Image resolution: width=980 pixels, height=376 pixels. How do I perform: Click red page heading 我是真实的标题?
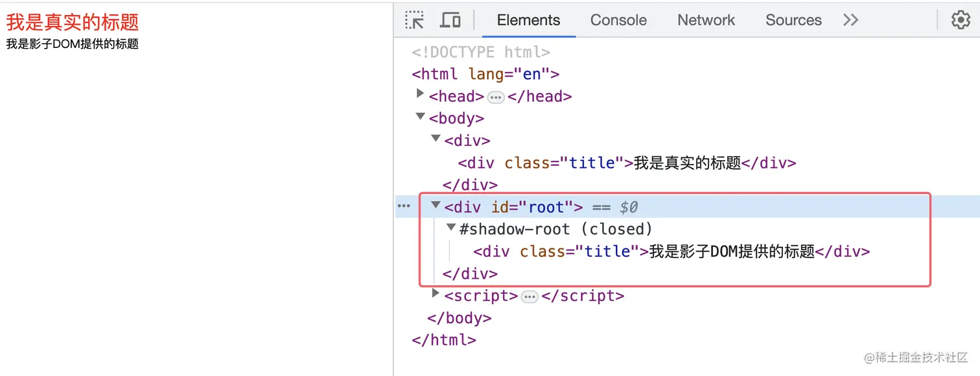click(73, 22)
